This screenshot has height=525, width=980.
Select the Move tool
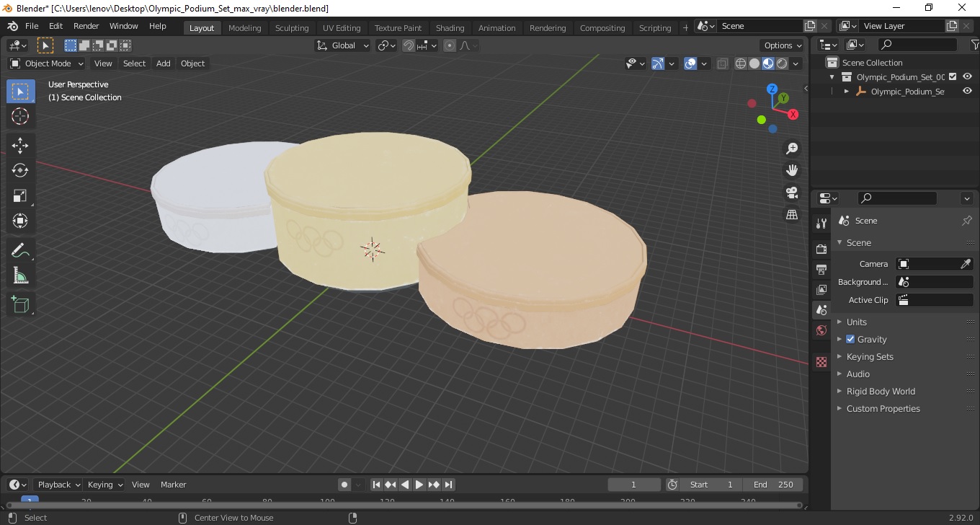20,146
